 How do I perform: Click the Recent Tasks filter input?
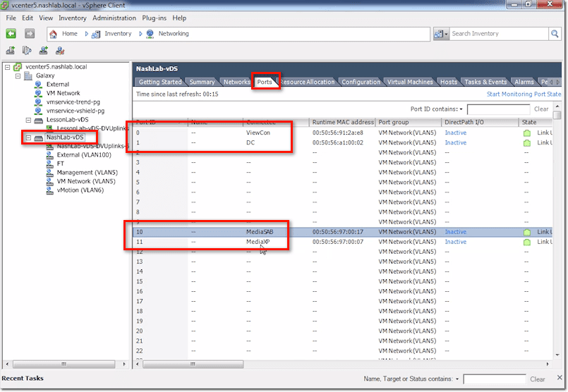click(495, 379)
